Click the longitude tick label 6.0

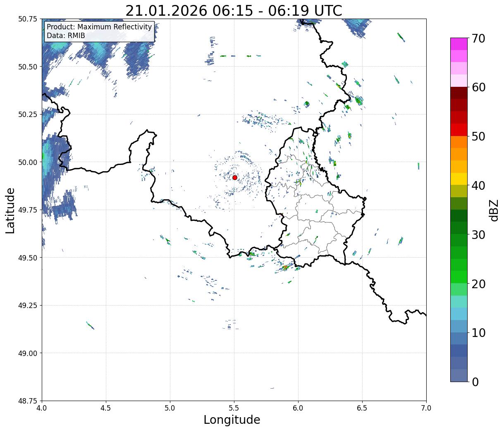(298, 408)
